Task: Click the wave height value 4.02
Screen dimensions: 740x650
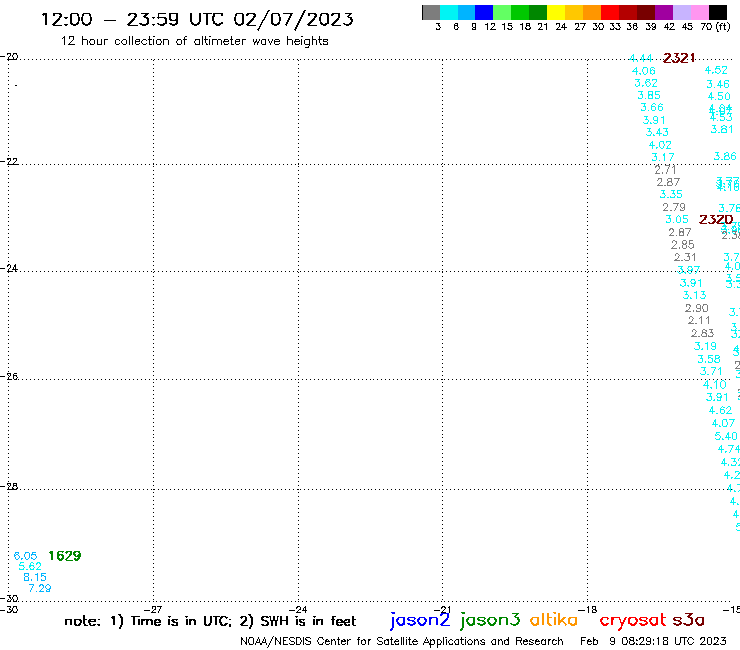Action: (660, 145)
